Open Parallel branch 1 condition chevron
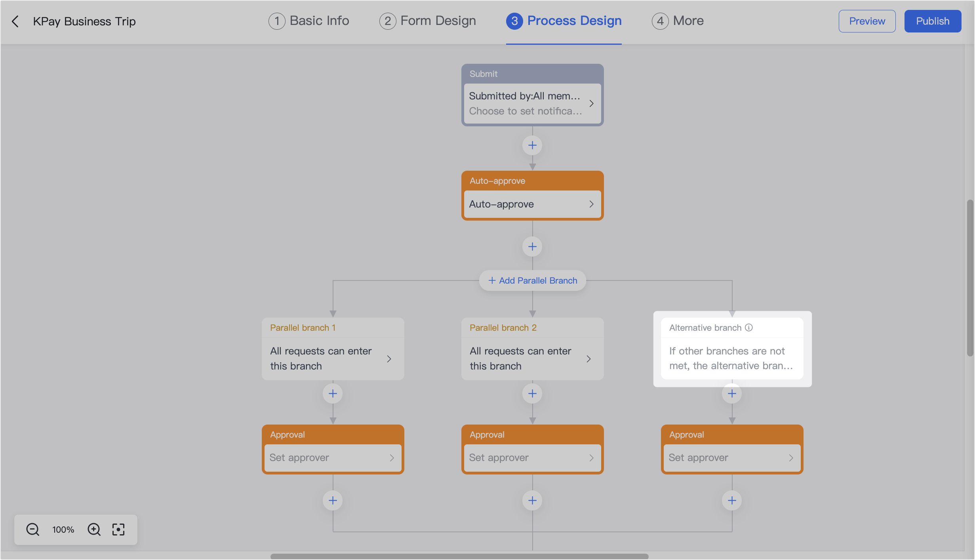975x560 pixels. pyautogui.click(x=389, y=359)
